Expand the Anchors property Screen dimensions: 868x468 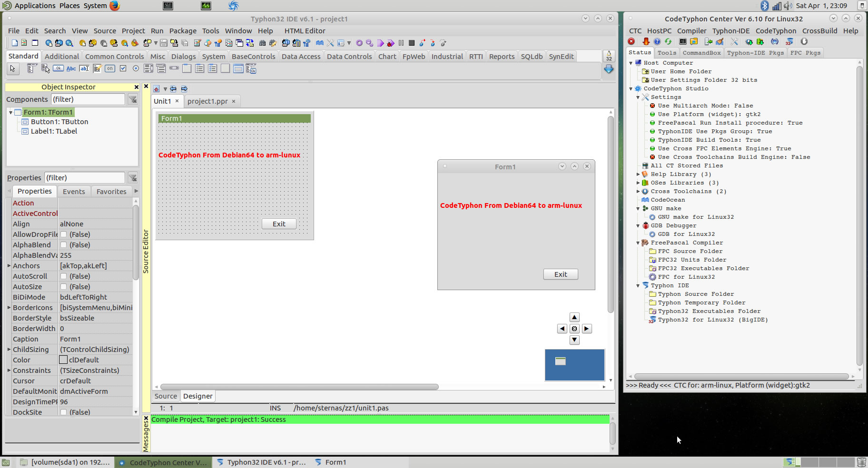9,265
